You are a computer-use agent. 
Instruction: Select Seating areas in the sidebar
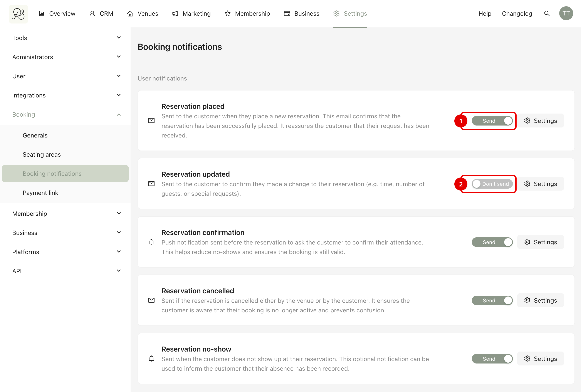tap(42, 154)
